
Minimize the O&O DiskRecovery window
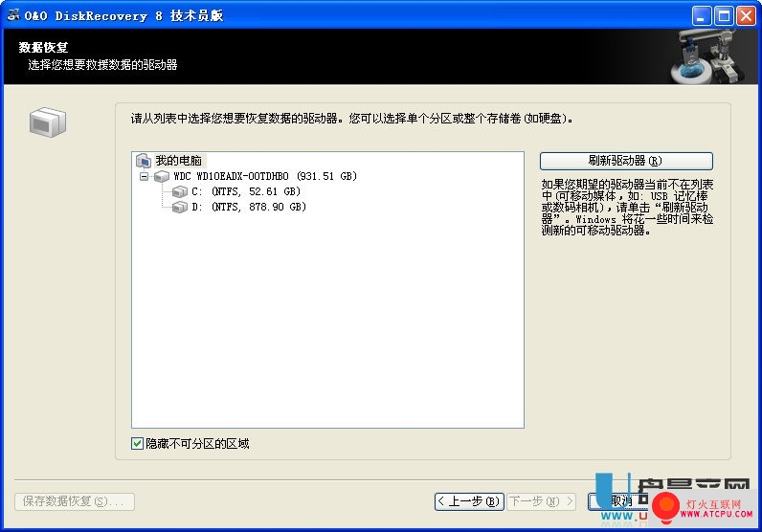coord(702,16)
